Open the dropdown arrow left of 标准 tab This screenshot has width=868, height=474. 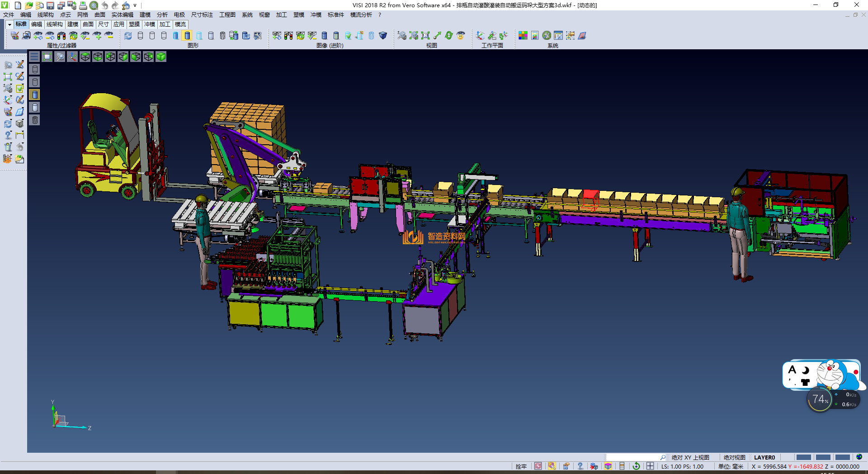(9, 24)
